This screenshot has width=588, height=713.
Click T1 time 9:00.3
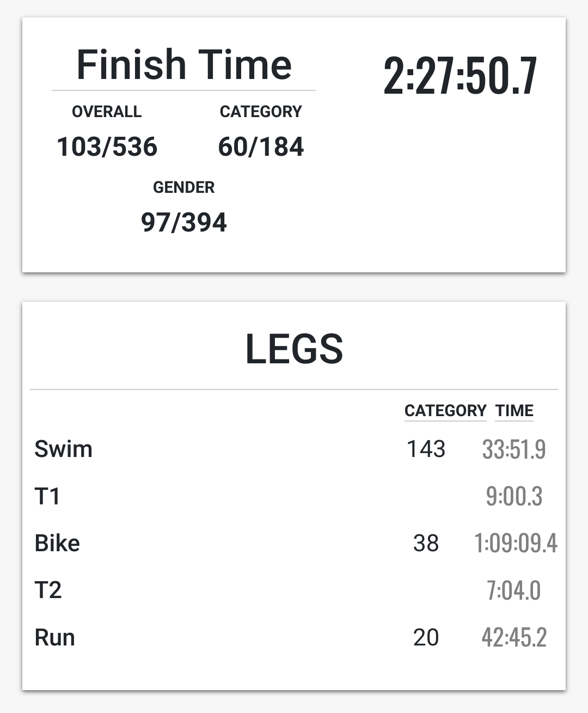tap(513, 496)
